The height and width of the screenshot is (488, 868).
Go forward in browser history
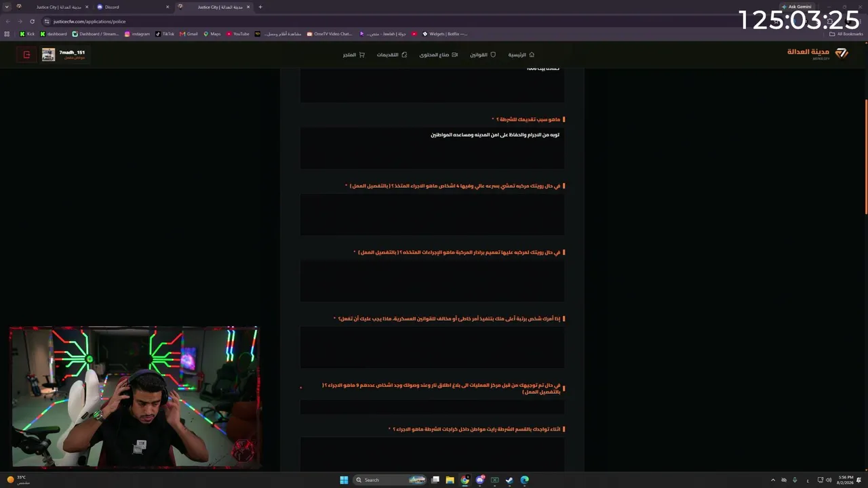[20, 21]
